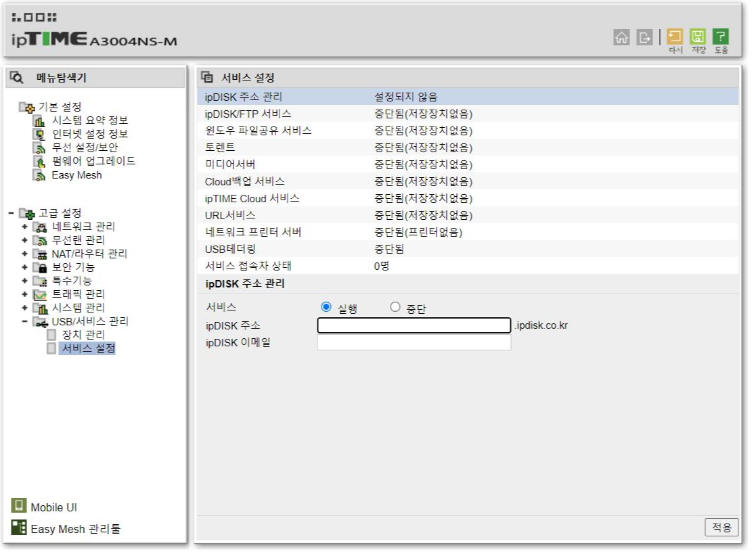Image resolution: width=756 pixels, height=556 pixels.
Task: Select the URL서비스 row
Action: (x=468, y=215)
